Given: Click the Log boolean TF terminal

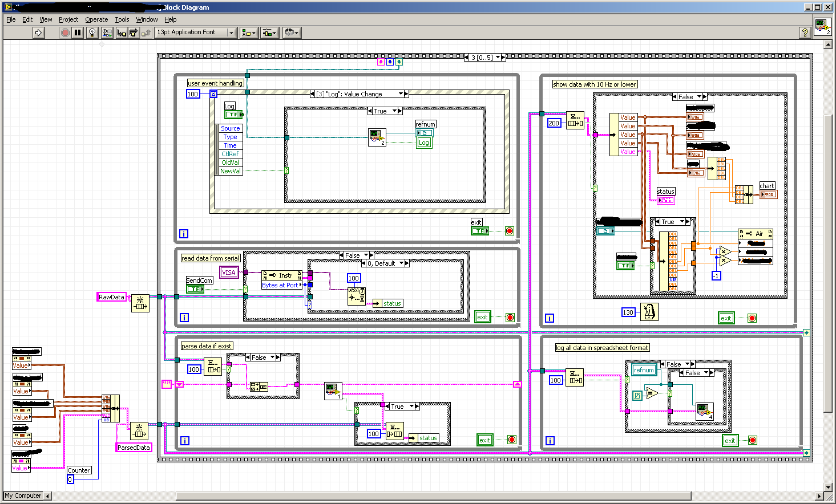Looking at the screenshot, I should 233,115.
